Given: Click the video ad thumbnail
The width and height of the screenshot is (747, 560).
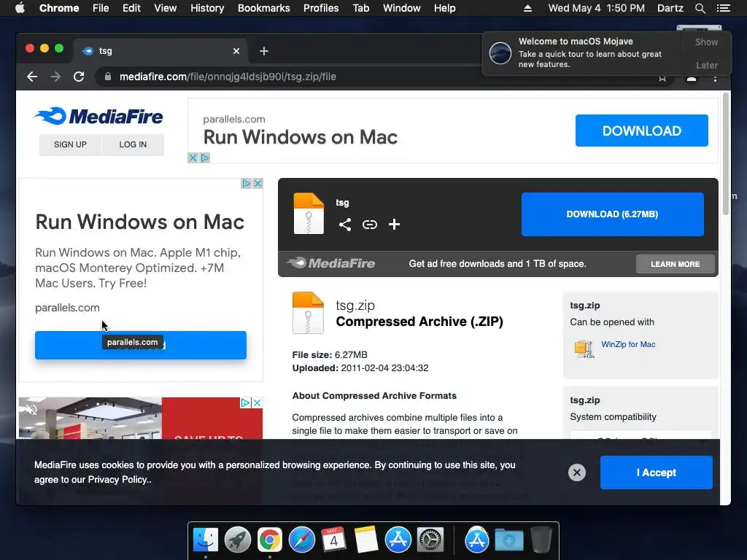Looking at the screenshot, I should click(x=141, y=418).
